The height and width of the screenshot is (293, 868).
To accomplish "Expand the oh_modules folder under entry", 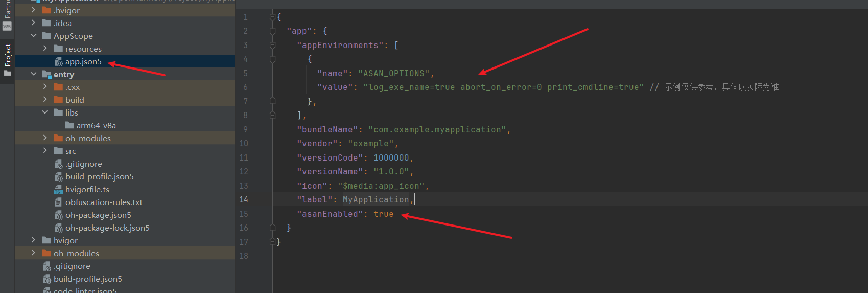I will click(45, 138).
